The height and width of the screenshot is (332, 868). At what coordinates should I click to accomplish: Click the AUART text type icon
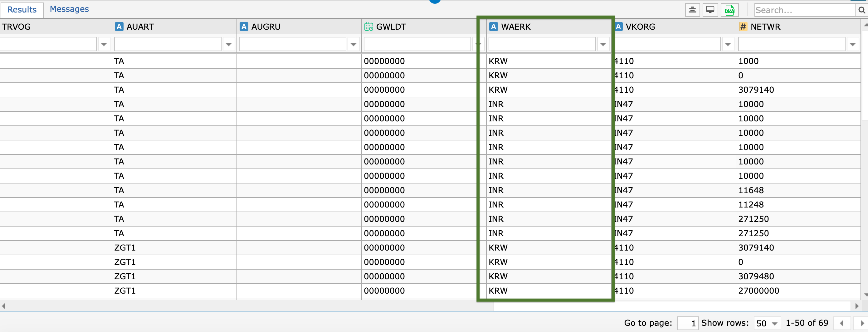point(119,27)
